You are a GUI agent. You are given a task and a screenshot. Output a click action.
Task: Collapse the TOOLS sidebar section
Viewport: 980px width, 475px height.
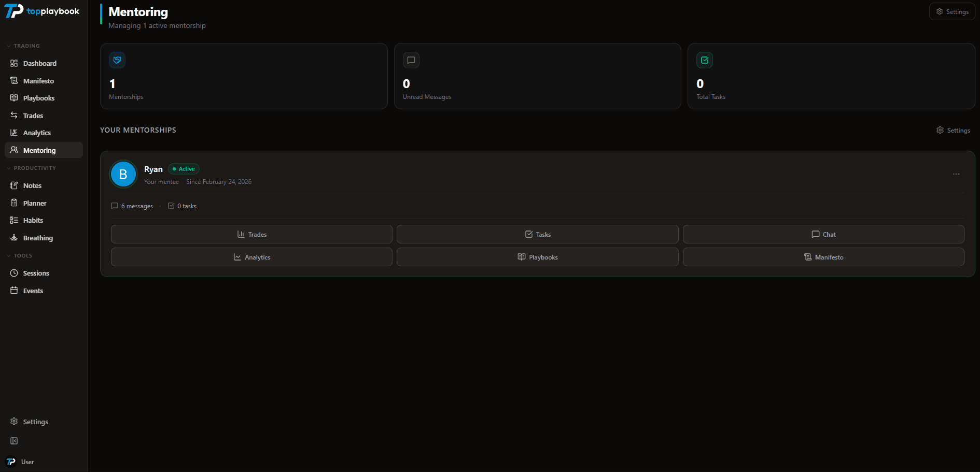coord(21,255)
